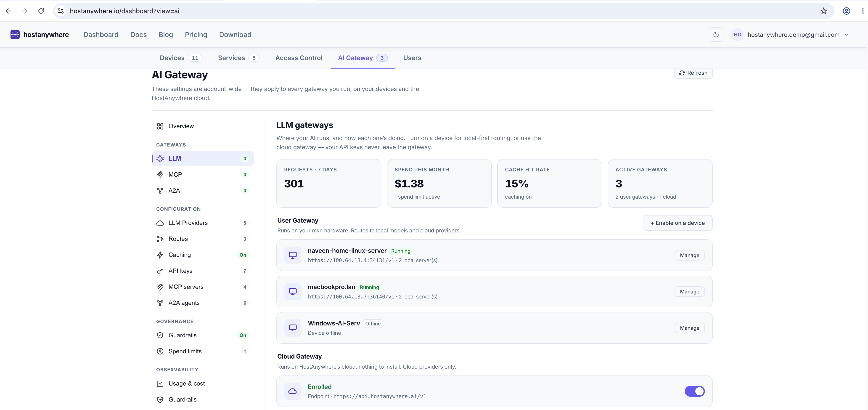Screen dimensions: 868x410
Task: Open the Access Control tab
Action: pos(299,58)
